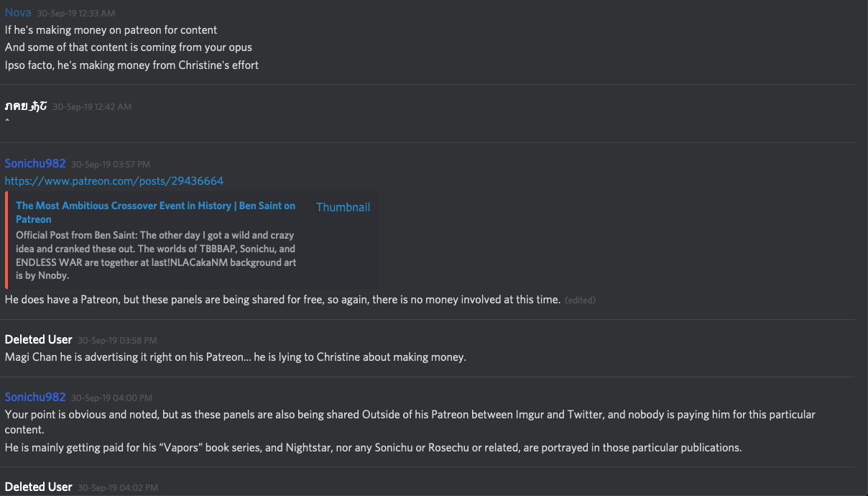The height and width of the screenshot is (496, 868).
Task: Click the 04:00 PM message timestamp
Action: pos(113,398)
